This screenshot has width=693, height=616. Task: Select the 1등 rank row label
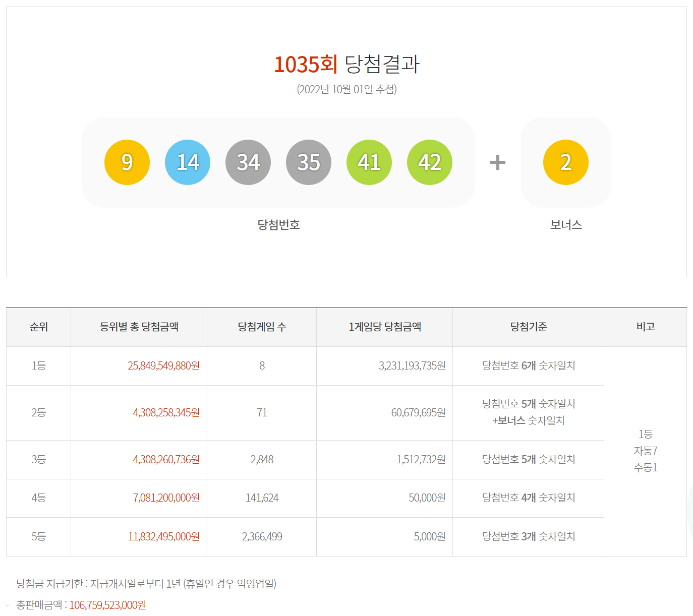(38, 365)
